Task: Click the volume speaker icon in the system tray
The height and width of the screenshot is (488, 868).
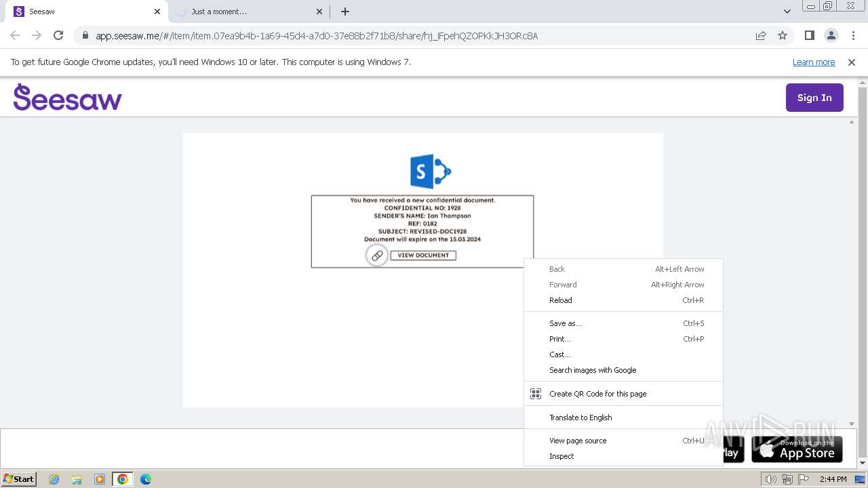Action: coord(771,479)
